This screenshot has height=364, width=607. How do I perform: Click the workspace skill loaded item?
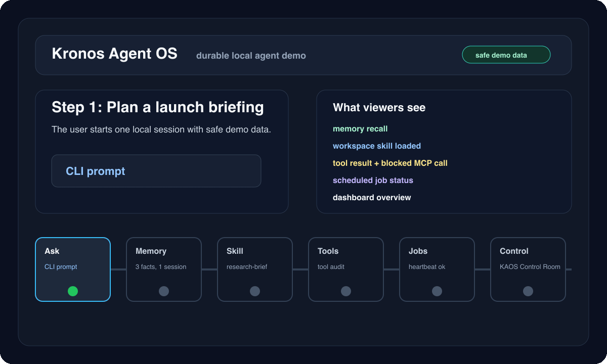click(x=377, y=146)
